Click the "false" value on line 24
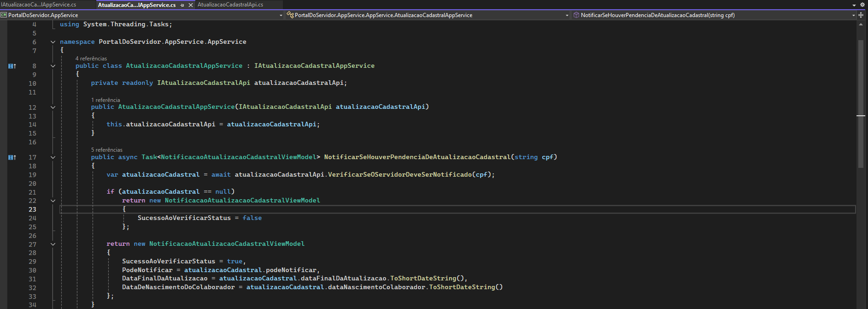 click(252, 218)
